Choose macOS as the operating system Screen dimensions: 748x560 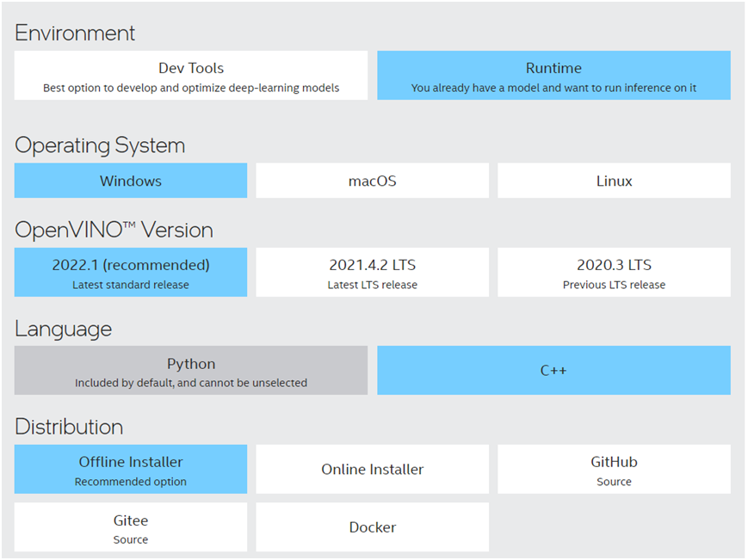click(x=372, y=181)
